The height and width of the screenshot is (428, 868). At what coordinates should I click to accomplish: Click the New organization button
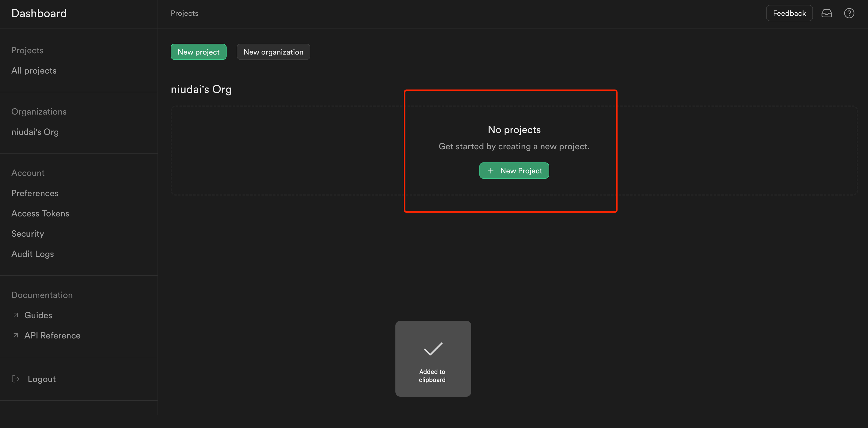273,52
